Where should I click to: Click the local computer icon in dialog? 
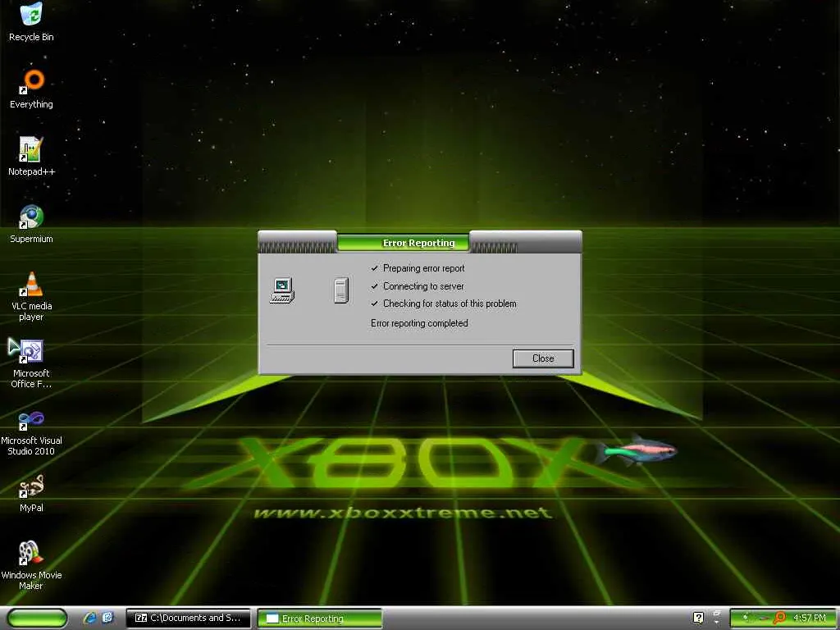click(x=282, y=291)
